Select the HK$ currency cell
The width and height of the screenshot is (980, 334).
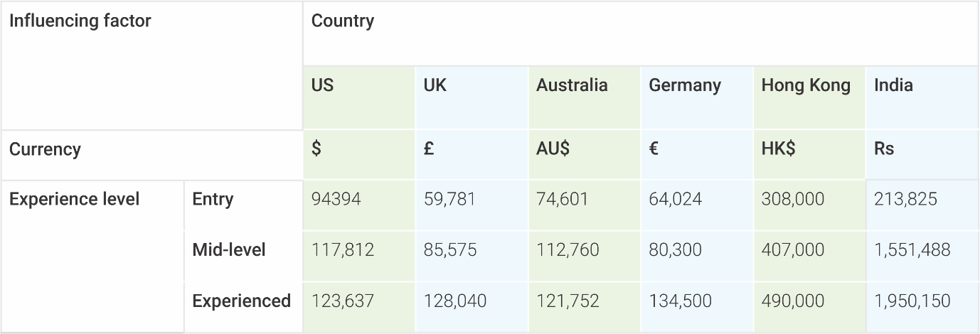pyautogui.click(x=810, y=155)
